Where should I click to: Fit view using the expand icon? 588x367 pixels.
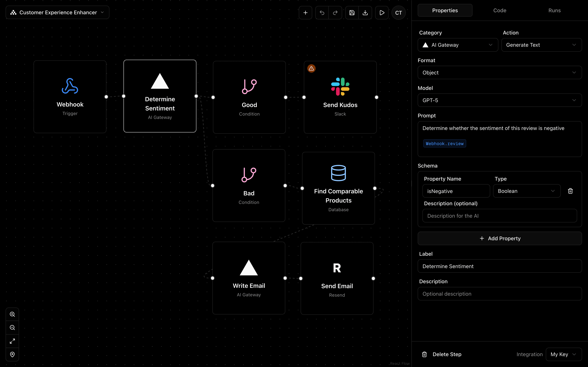(12, 341)
